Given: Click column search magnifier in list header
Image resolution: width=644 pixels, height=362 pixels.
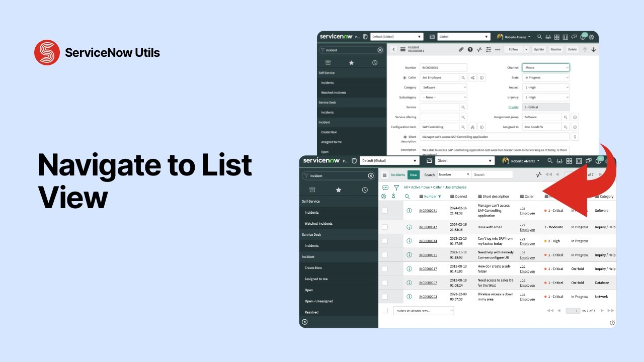Looking at the screenshot, I should [408, 197].
